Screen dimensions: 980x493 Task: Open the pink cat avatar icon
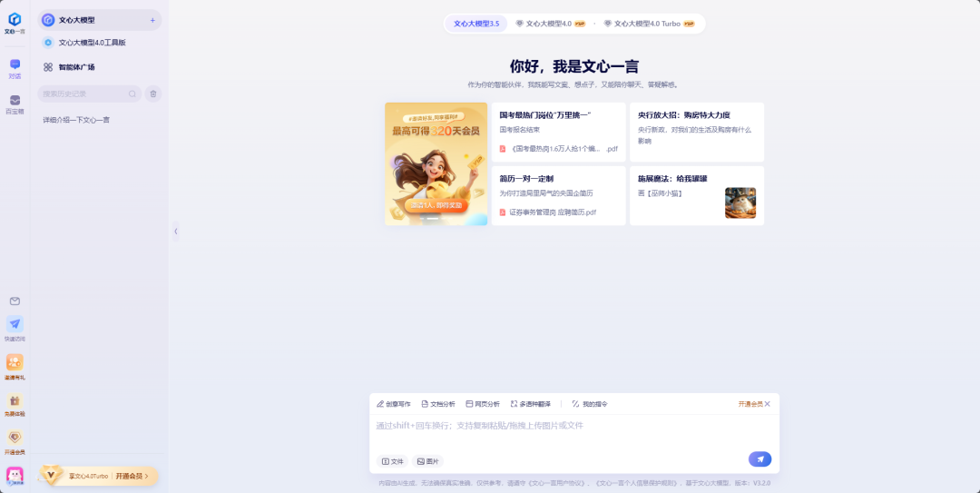[x=15, y=476]
